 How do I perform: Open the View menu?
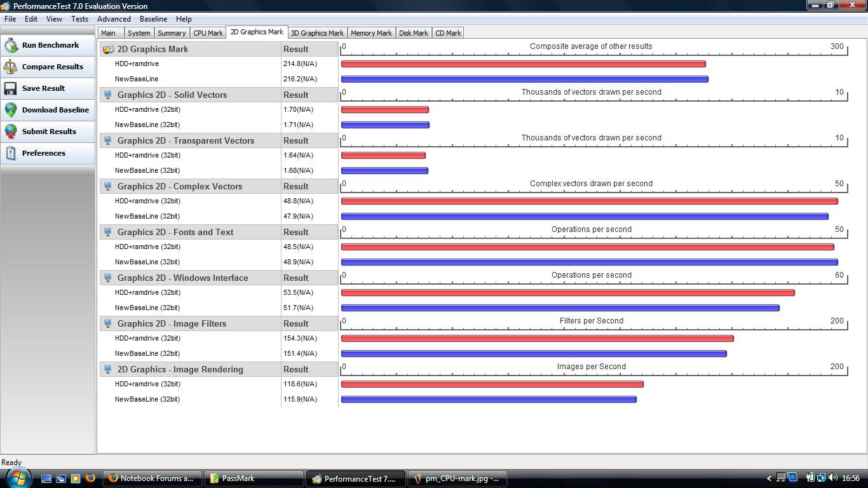[x=54, y=19]
